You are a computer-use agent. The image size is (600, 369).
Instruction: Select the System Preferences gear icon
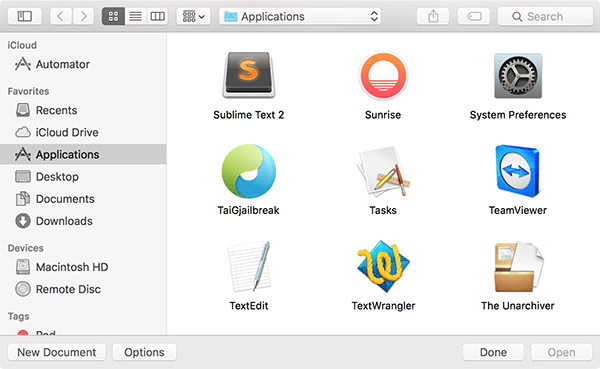pos(518,75)
